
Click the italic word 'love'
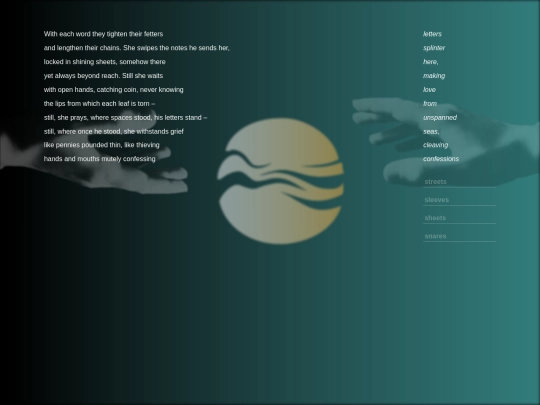tap(429, 90)
